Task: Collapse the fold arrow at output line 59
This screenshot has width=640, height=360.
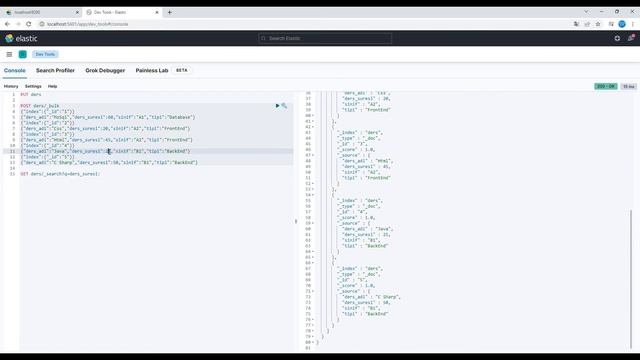Action: point(313,223)
